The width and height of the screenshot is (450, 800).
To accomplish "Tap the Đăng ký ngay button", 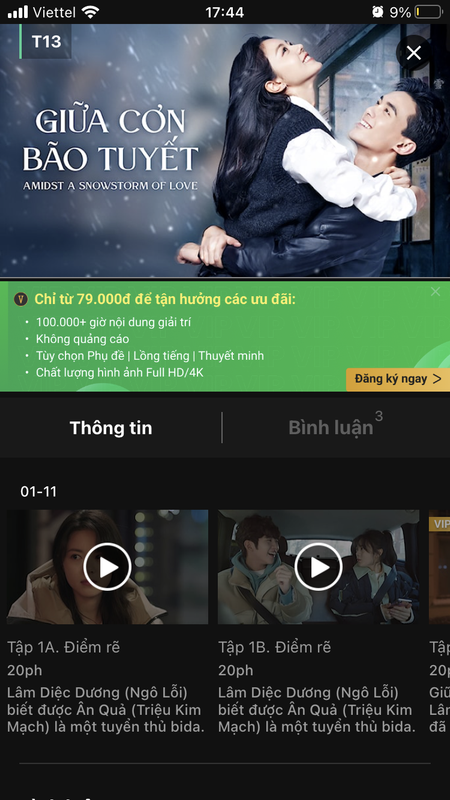I will [398, 379].
